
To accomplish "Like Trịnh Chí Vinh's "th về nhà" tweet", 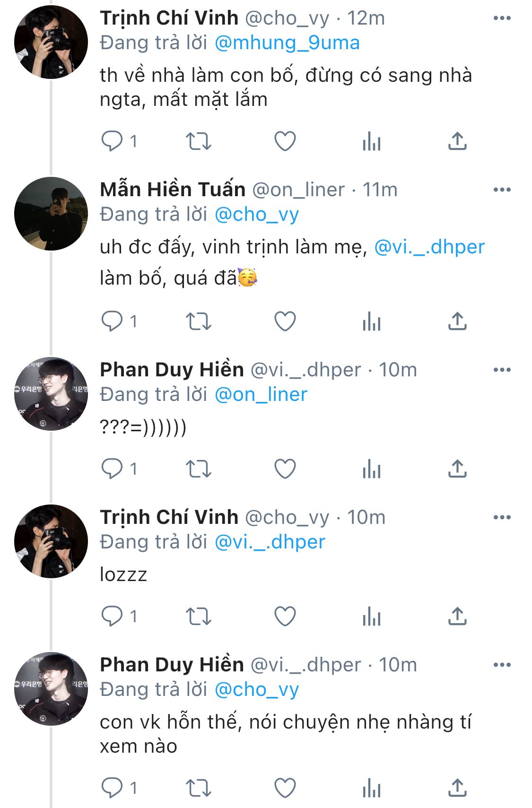I will click(285, 141).
